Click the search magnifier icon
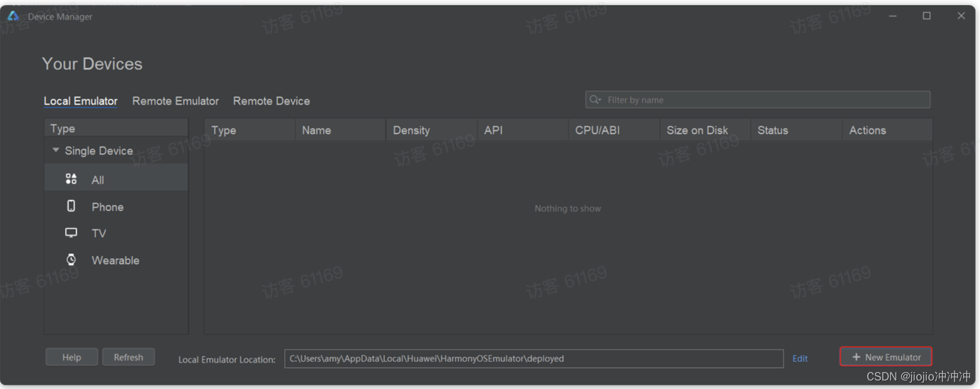 tap(595, 99)
